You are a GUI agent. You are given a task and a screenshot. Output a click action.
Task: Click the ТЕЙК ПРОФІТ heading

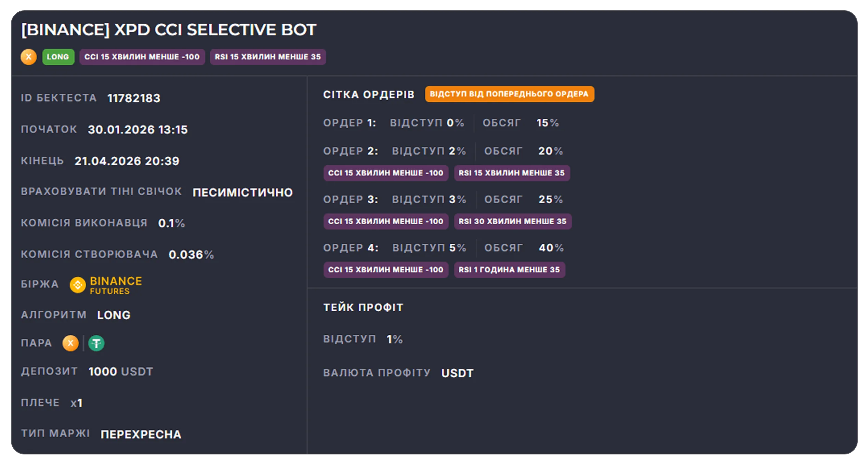coord(363,307)
